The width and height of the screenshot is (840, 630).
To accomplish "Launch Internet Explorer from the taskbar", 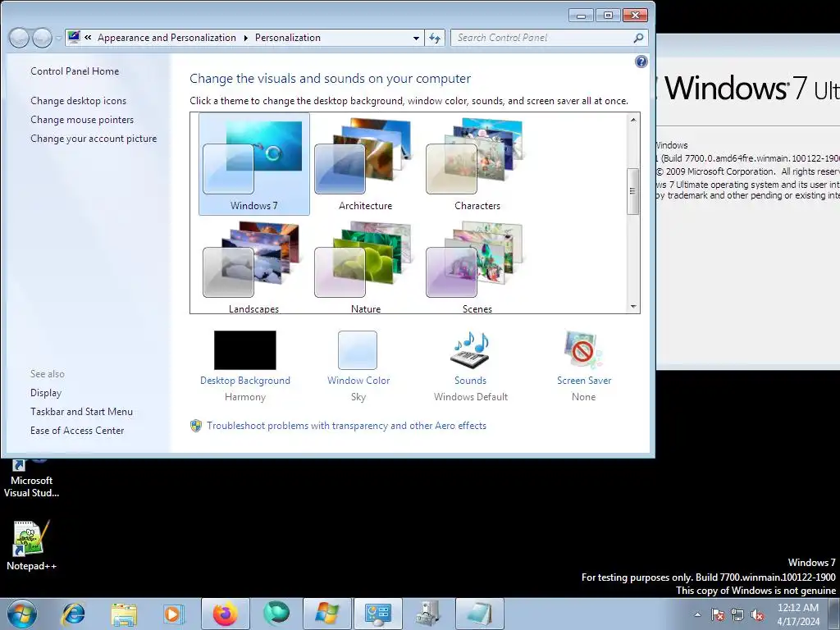I will pos(73,614).
